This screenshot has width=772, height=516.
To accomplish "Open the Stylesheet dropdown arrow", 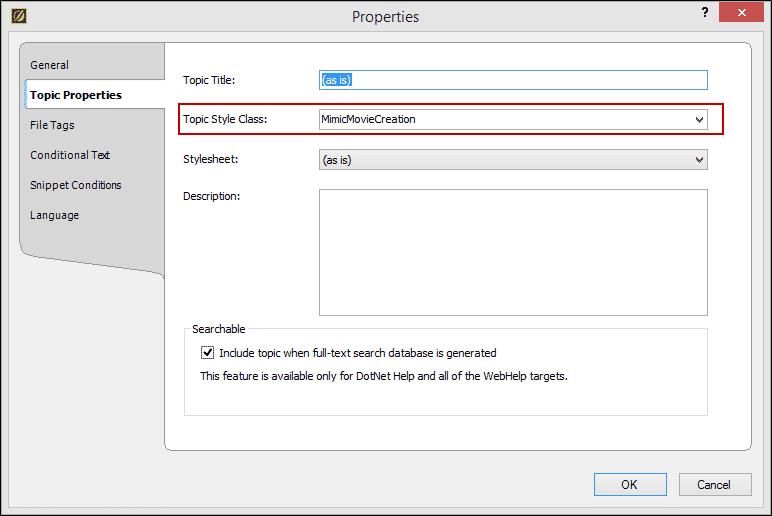I will pyautogui.click(x=699, y=160).
